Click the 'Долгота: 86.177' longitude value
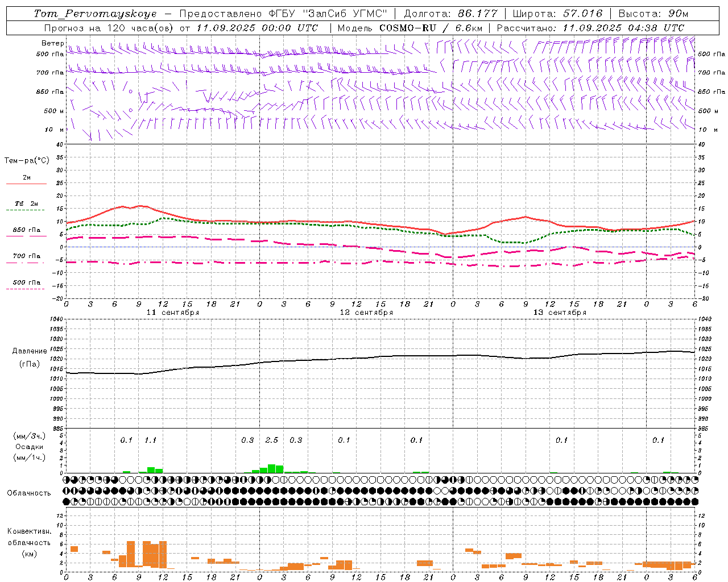This screenshot has height=582, width=728. click(x=450, y=14)
